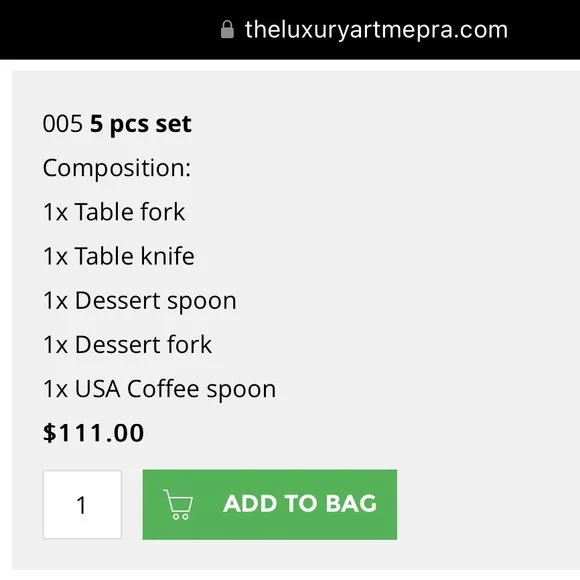Select the theluxuryartmepra.com address text
The height and width of the screenshot is (580, 580).
[376, 30]
